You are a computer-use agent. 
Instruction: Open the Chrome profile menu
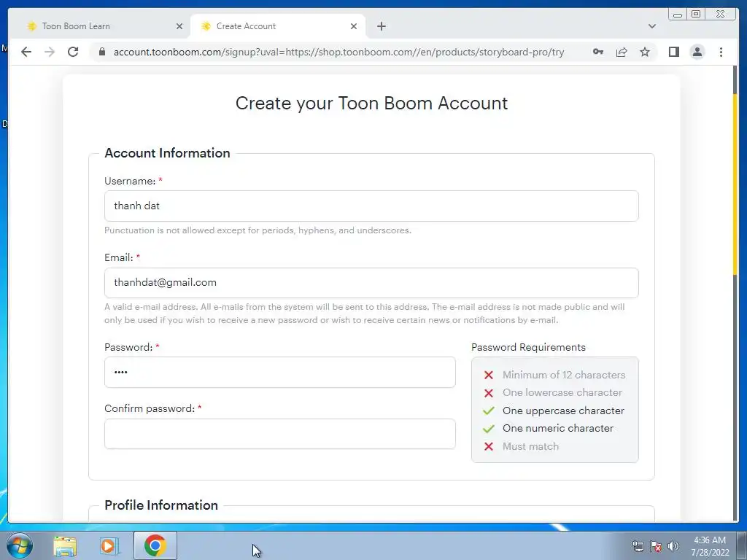[697, 52]
